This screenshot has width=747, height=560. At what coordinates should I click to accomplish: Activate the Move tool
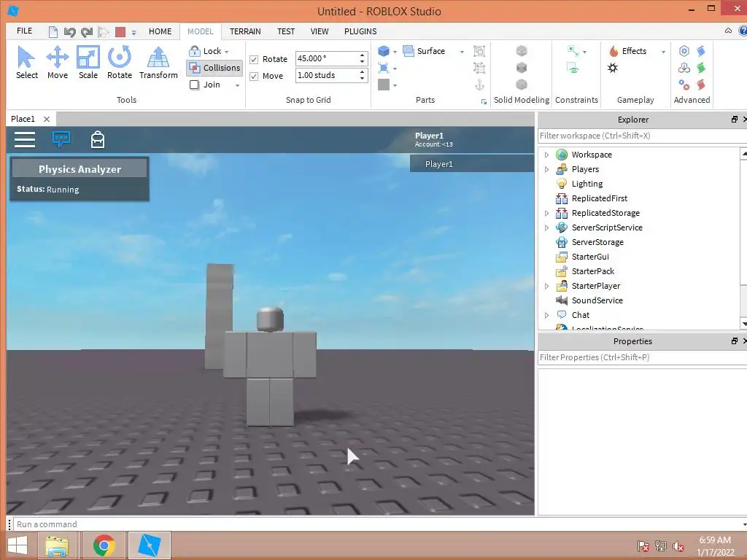(x=57, y=63)
